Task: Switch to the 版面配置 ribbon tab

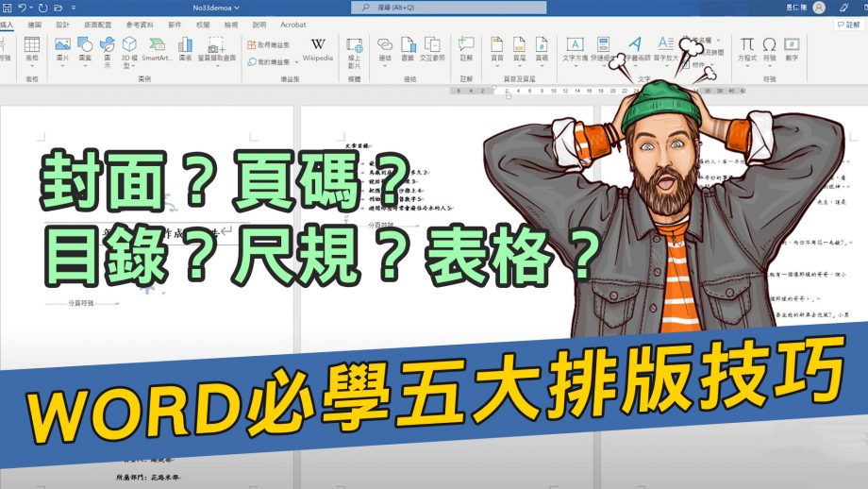Action: (97, 25)
